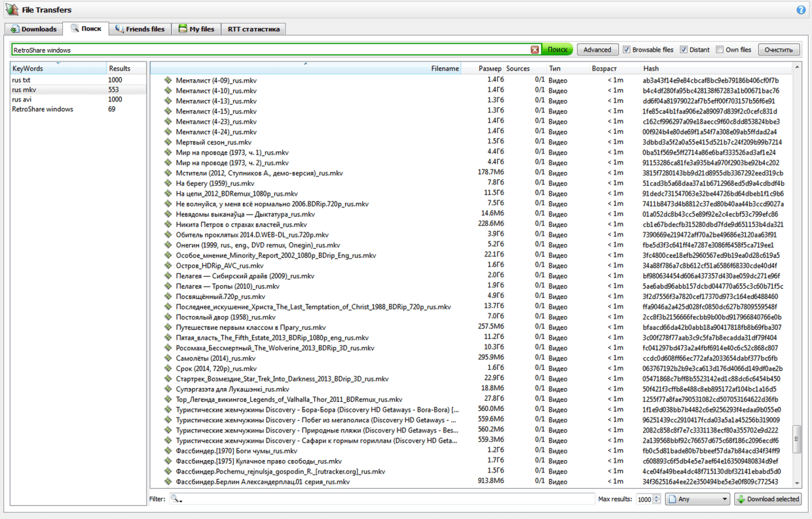The width and height of the screenshot is (812, 519).
Task: Click the help question mark icon
Action: (801, 10)
